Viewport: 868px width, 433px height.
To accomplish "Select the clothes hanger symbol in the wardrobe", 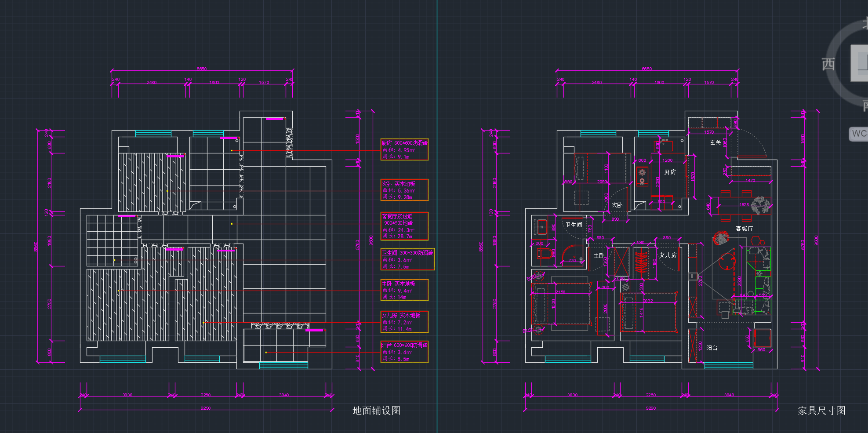I will click(x=641, y=262).
